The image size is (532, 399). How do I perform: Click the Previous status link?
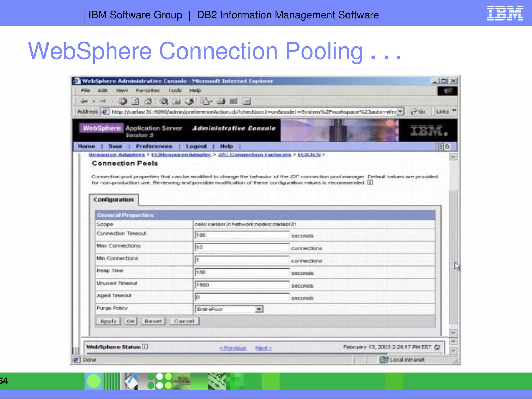tap(233, 348)
